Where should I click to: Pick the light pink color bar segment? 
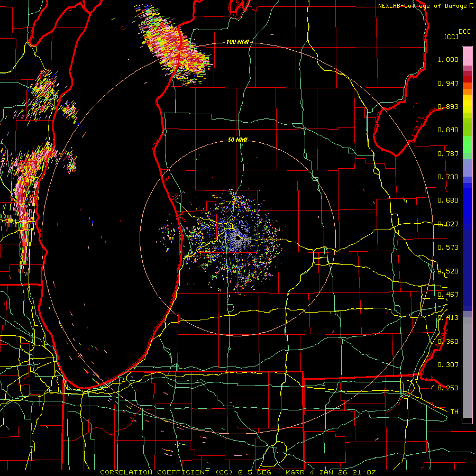click(x=467, y=56)
